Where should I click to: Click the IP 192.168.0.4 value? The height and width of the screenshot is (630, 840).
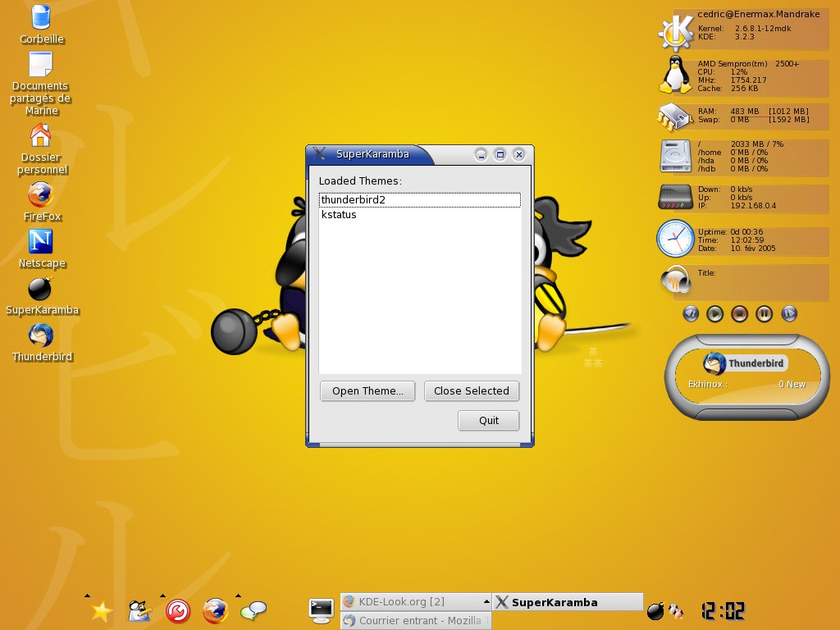[753, 206]
